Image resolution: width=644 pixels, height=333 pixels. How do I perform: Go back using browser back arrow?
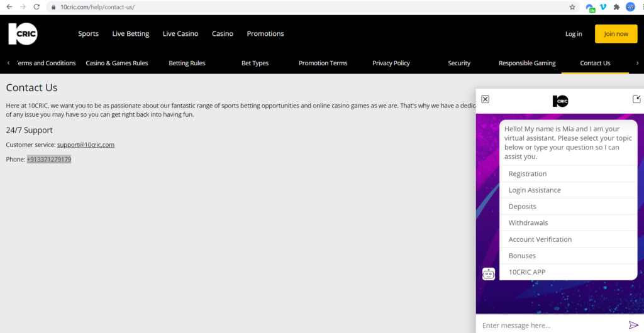click(x=9, y=7)
